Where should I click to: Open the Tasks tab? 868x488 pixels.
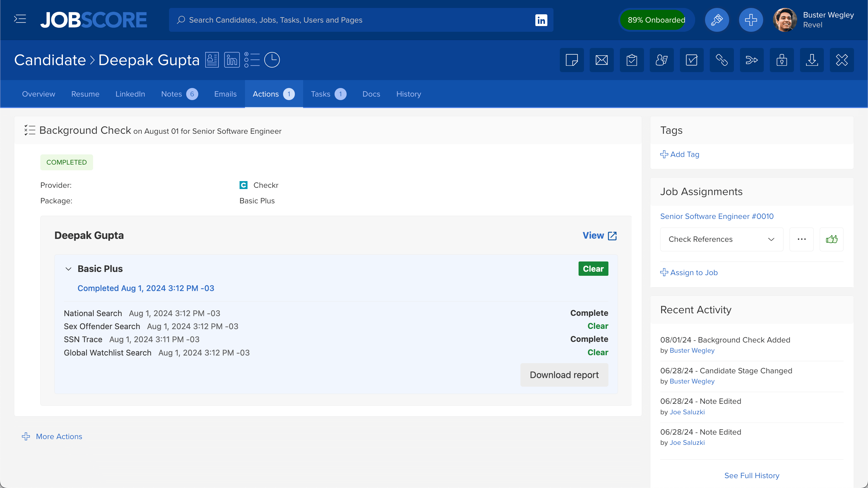click(320, 94)
